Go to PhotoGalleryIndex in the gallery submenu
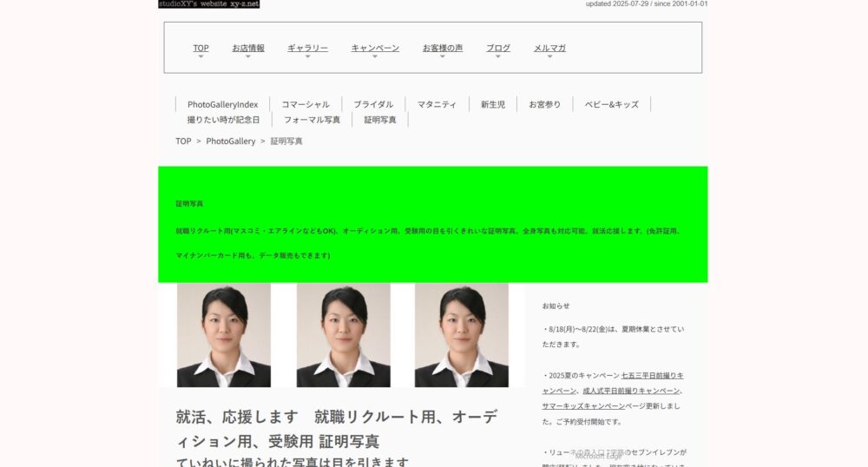The width and height of the screenshot is (868, 467). point(222,104)
